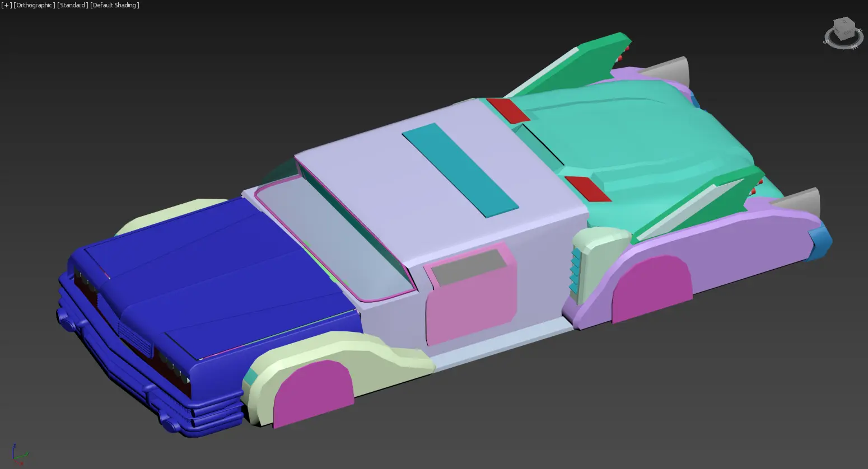Open the [+] viewport general menu
This screenshot has width=868, height=469.
coord(7,5)
